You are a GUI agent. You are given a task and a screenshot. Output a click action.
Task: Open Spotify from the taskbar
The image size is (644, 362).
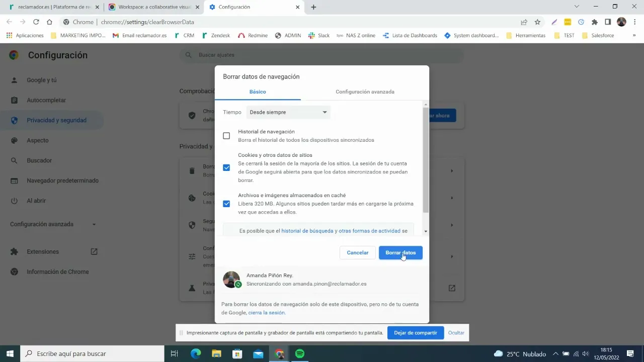point(300,353)
